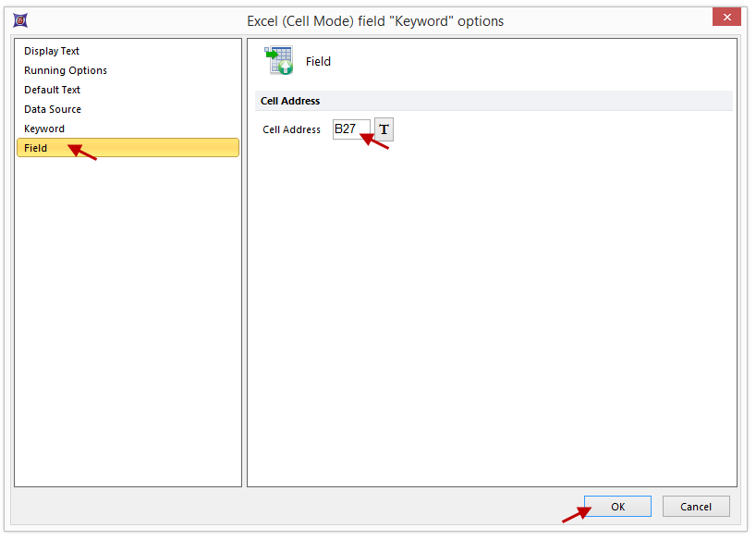Click the application icon in title bar
The height and width of the screenshot is (540, 756).
(x=20, y=20)
